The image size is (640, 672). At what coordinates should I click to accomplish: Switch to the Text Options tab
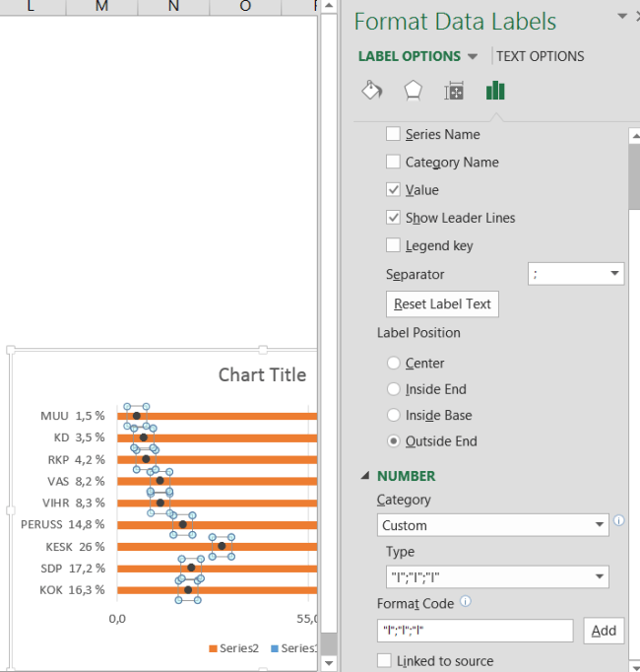point(540,56)
